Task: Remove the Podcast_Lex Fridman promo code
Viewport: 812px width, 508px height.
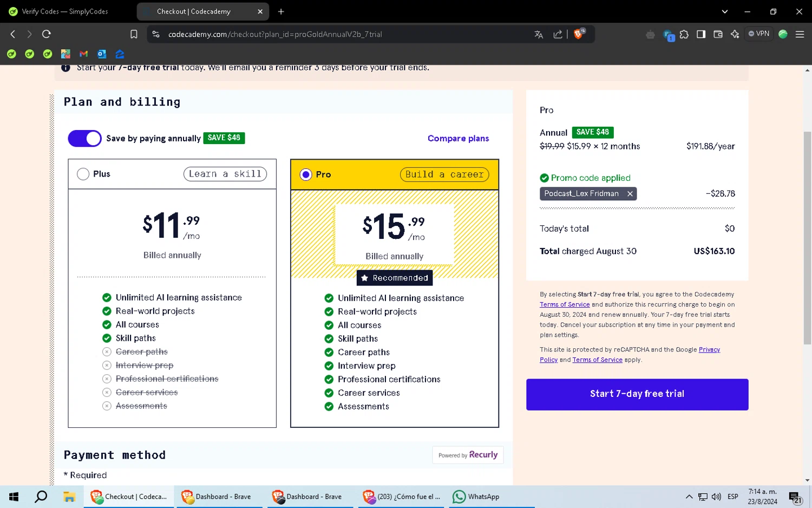Action: pyautogui.click(x=630, y=194)
